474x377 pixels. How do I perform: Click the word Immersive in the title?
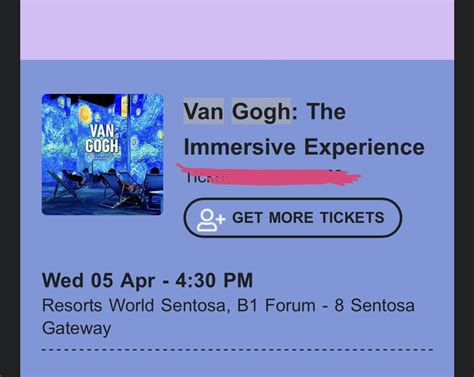tap(240, 147)
